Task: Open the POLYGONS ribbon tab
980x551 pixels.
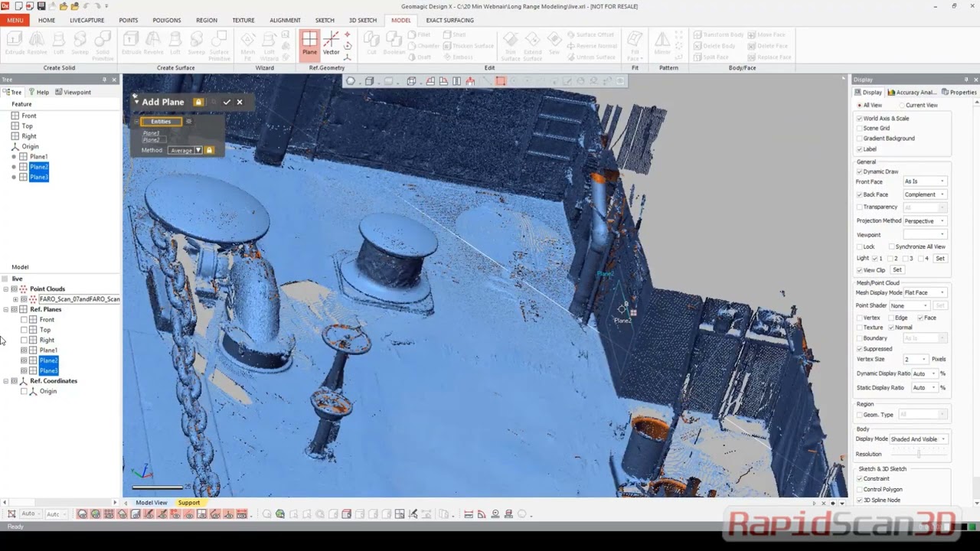Action: tap(166, 20)
